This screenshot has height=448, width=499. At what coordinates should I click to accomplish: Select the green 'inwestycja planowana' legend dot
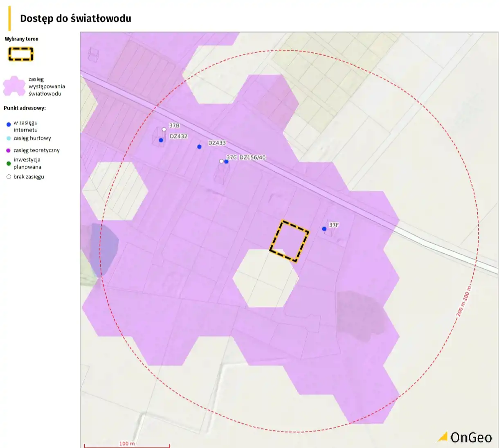[x=9, y=163]
